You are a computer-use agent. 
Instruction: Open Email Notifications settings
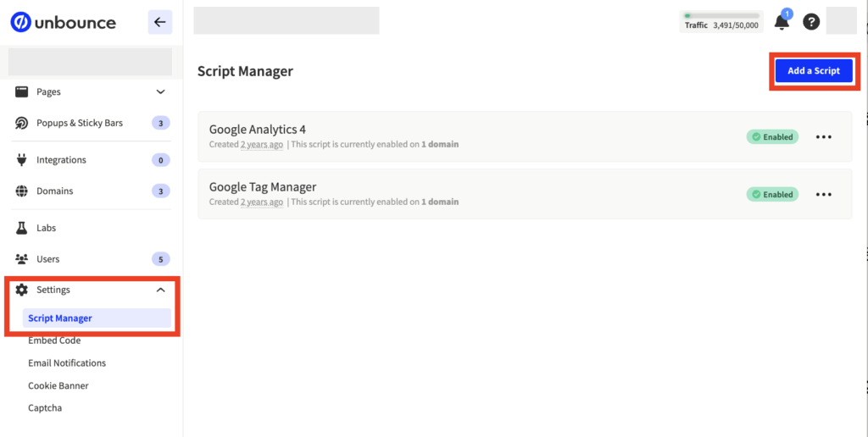pyautogui.click(x=67, y=362)
